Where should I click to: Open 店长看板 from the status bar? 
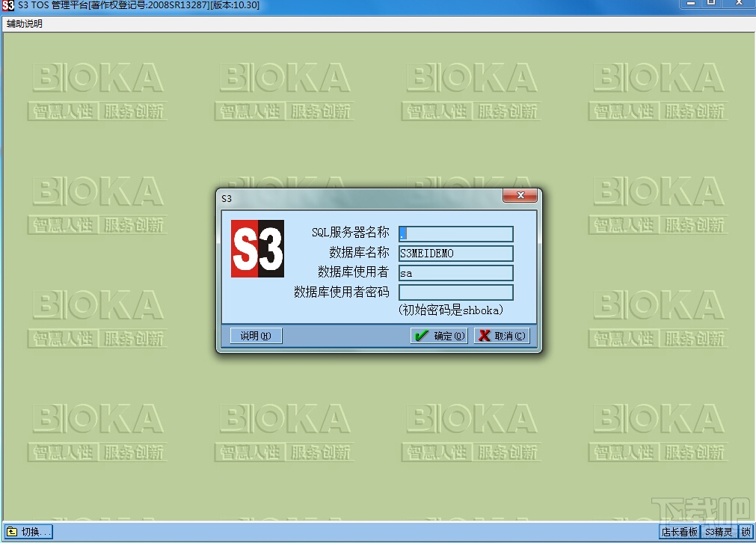pos(679,532)
